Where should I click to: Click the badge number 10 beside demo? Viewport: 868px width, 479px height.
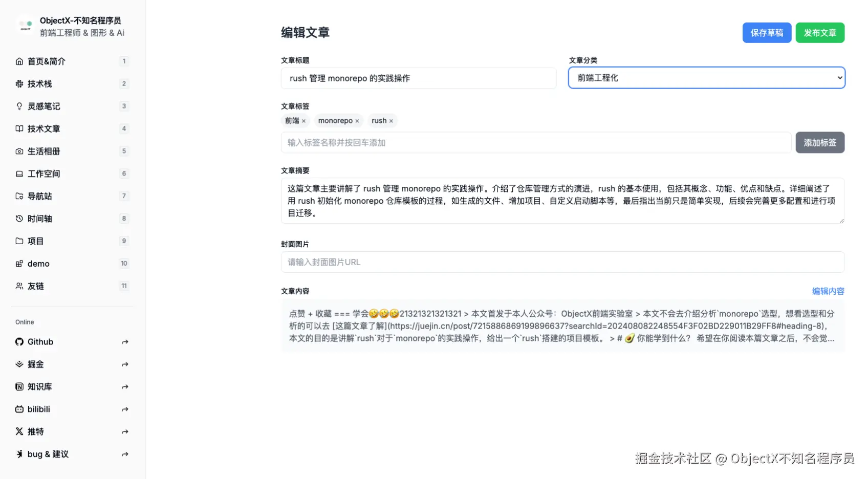[x=124, y=264]
